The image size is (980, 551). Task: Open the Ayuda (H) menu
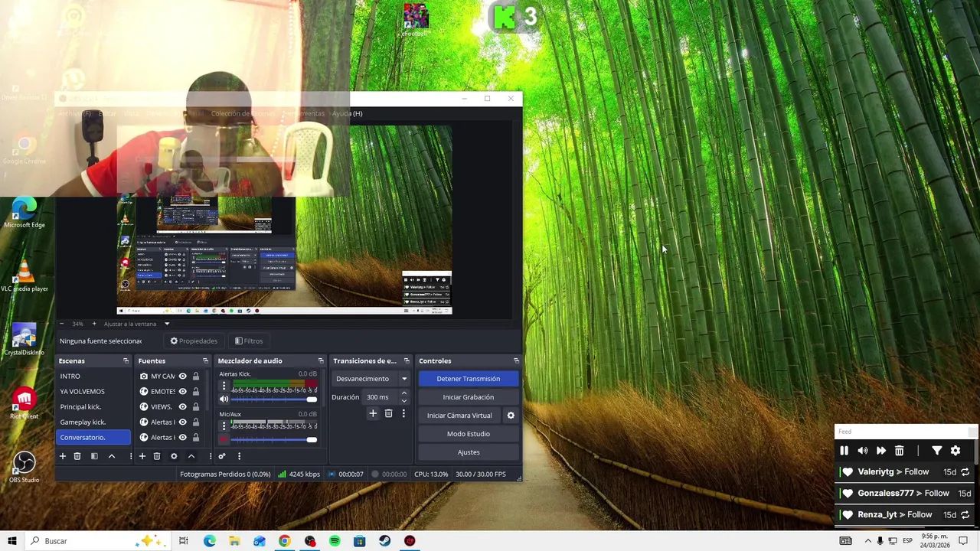[x=347, y=113]
